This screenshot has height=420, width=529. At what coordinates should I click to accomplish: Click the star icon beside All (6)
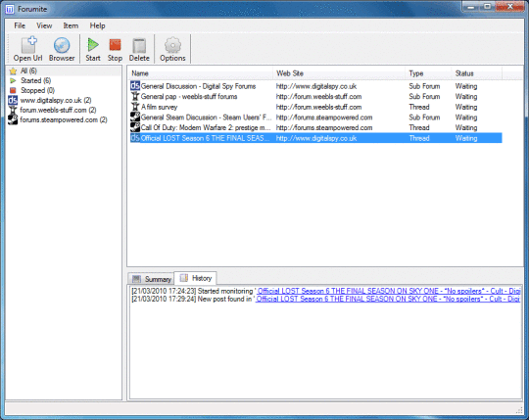click(13, 71)
